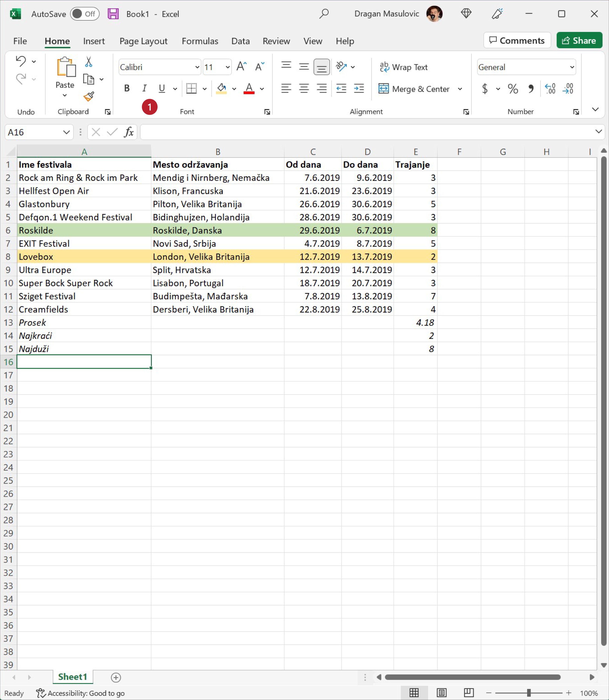Toggle Align Left
609x700 pixels.
click(286, 88)
